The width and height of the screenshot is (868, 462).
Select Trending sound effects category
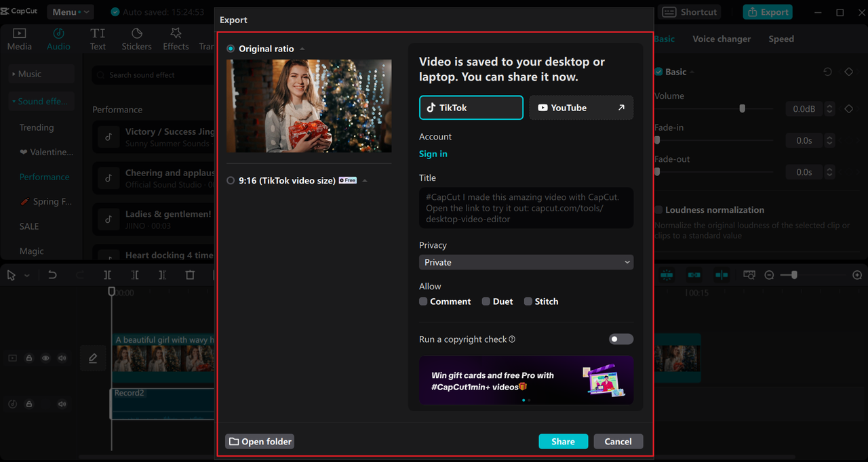point(37,127)
